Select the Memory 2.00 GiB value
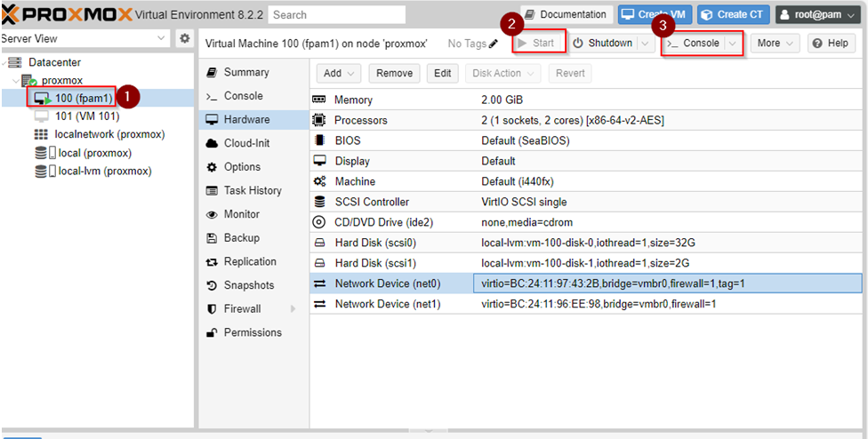The image size is (868, 439). pyautogui.click(x=502, y=100)
